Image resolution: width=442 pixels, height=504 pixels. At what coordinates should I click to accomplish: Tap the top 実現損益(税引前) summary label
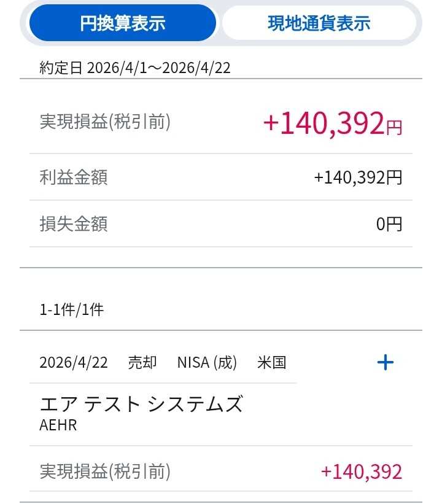point(105,122)
